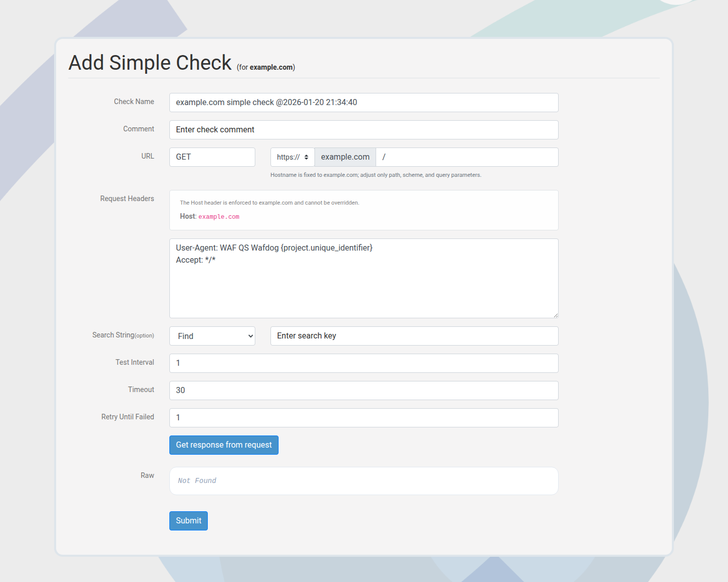Focus the Enter check comment field
Image resolution: width=728 pixels, height=582 pixels.
363,130
